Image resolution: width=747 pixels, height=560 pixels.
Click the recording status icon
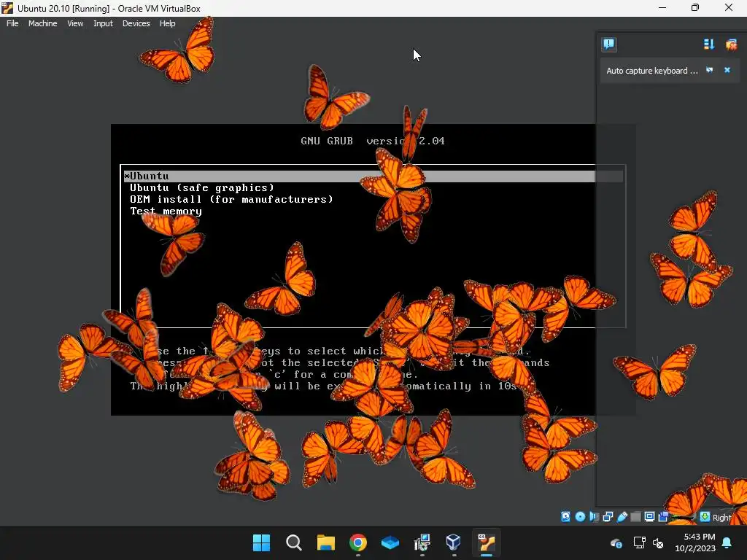[x=662, y=517]
